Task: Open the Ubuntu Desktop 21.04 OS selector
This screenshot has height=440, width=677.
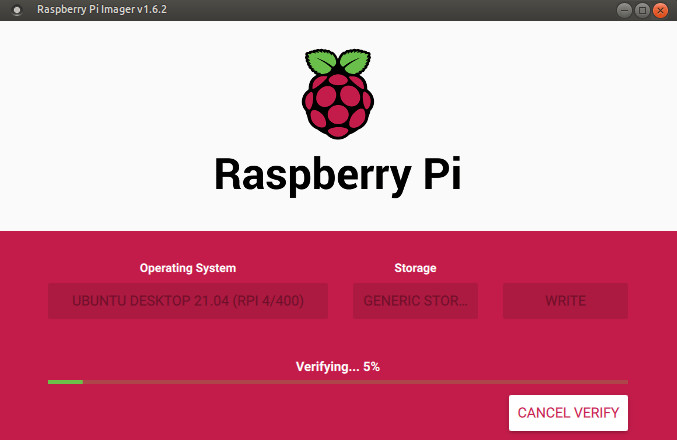Action: [x=188, y=300]
